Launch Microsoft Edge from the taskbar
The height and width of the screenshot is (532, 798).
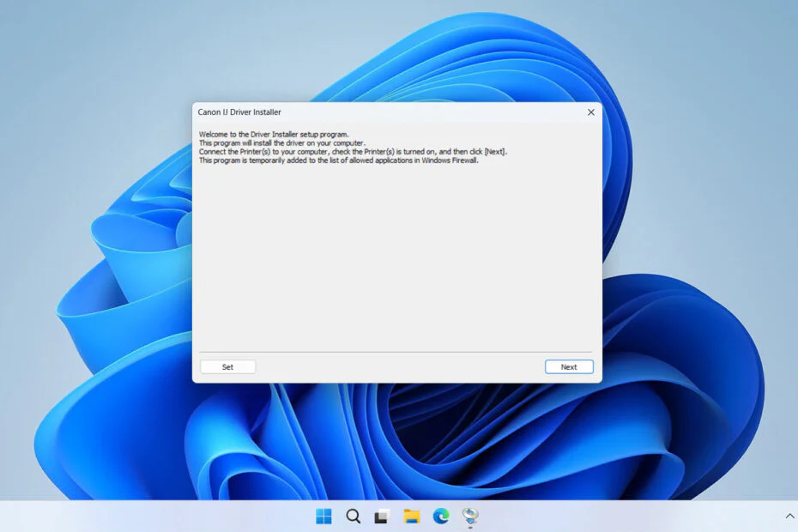click(x=441, y=517)
